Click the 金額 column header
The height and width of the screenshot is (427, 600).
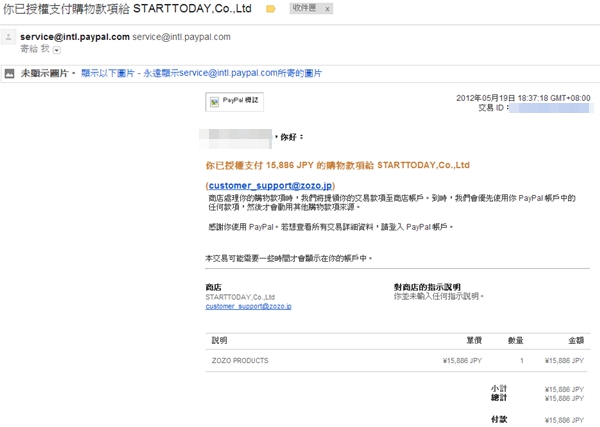[576, 340]
